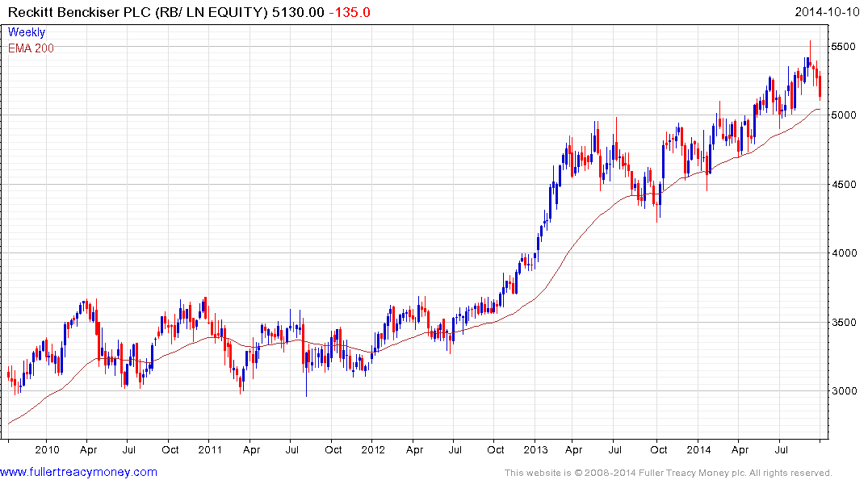868x484 pixels.
Task: Select the 3500 price level label
Action: tap(843, 323)
